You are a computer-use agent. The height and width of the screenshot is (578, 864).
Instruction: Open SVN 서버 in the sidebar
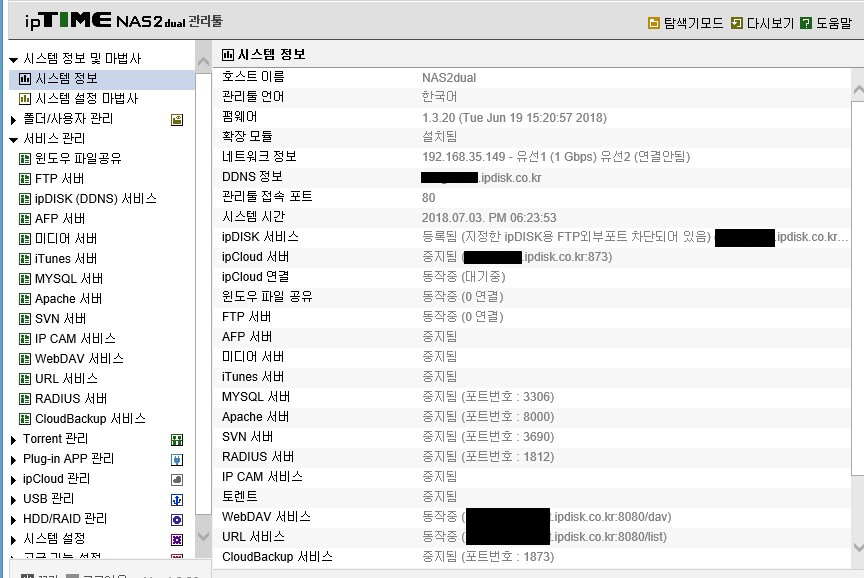click(61, 319)
